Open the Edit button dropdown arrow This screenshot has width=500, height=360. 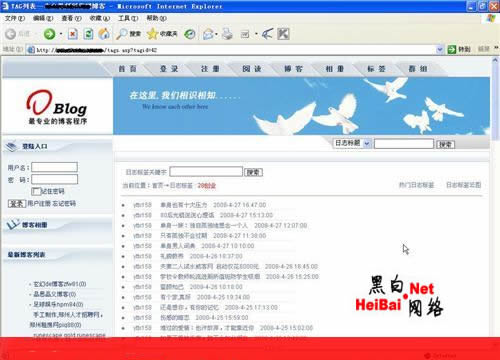(x=256, y=34)
